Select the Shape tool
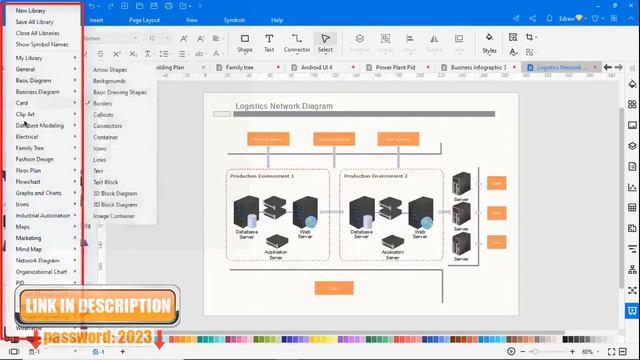The height and width of the screenshot is (360, 640). coord(244,43)
